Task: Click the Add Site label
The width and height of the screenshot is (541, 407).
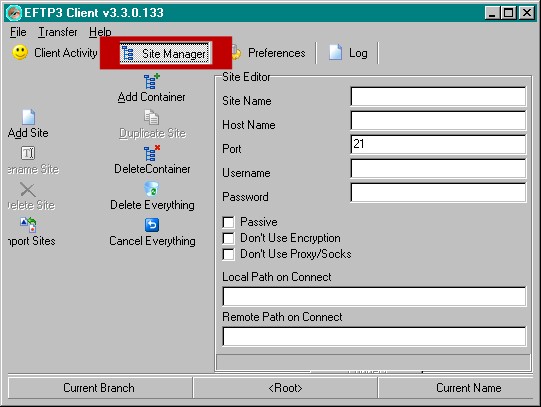Action: pos(28,133)
